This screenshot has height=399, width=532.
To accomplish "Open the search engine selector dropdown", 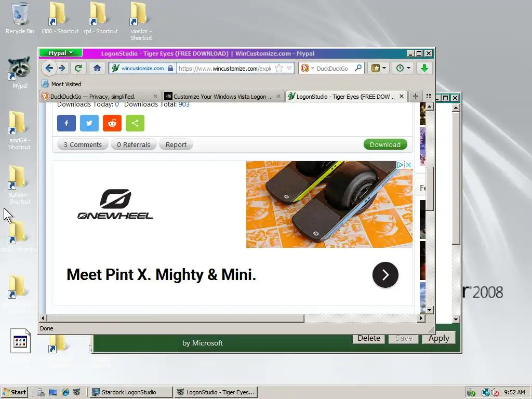I will [x=307, y=68].
